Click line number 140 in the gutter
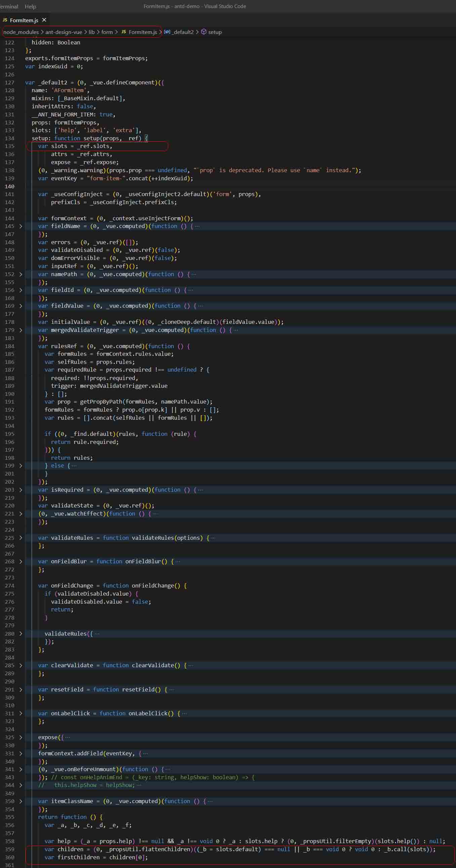Image resolution: width=456 pixels, height=868 pixels. point(9,186)
